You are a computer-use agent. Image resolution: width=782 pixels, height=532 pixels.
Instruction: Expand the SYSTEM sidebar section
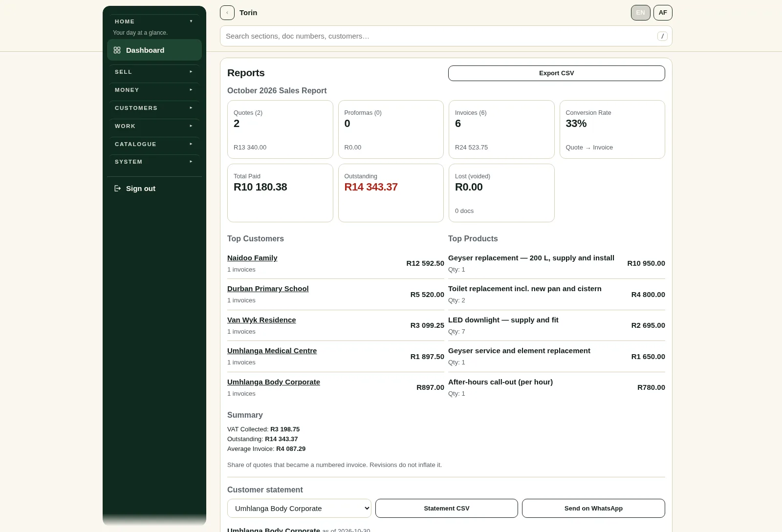point(154,162)
